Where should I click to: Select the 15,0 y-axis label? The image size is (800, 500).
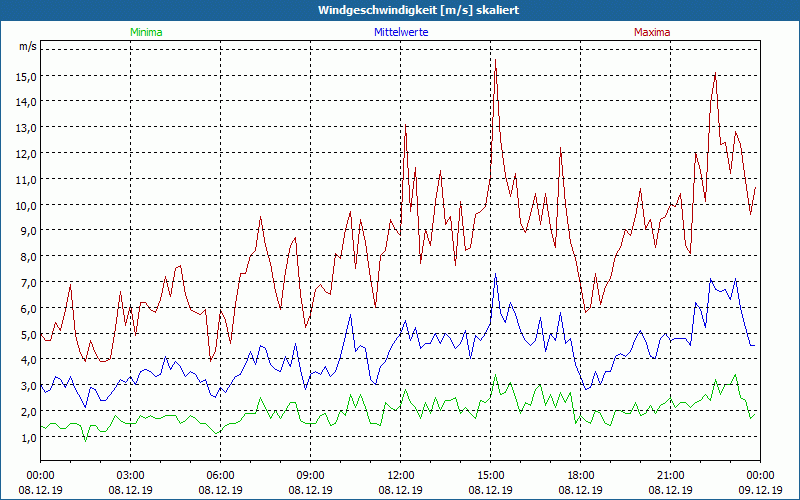(x=26, y=76)
